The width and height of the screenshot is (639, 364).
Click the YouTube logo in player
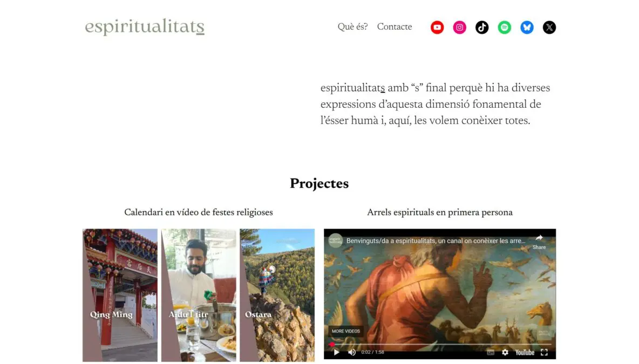[525, 352]
